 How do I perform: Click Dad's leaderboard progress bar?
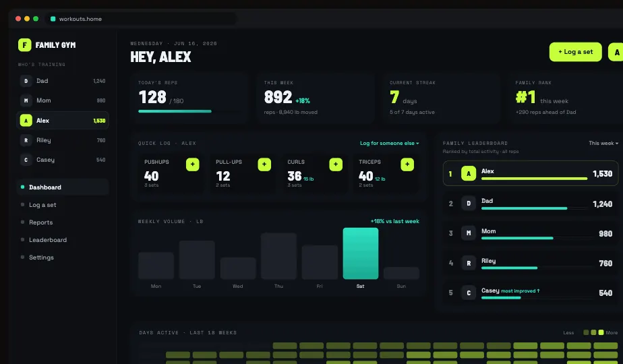(x=534, y=208)
